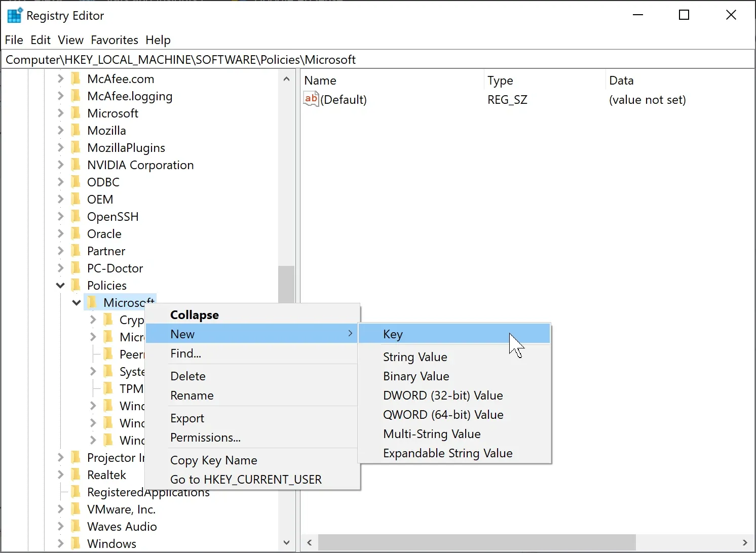Click the (Default) string value icon
Image resolution: width=756 pixels, height=553 pixels.
coord(311,99)
